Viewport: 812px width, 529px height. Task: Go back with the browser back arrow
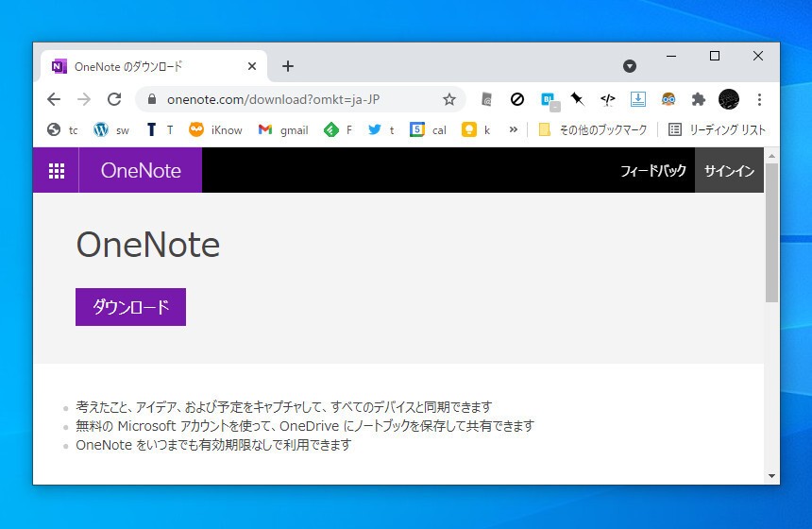click(54, 99)
